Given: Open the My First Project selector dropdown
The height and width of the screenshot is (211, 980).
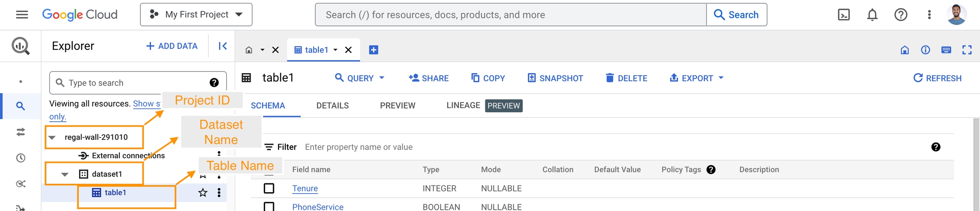Looking at the screenshot, I should click(x=196, y=14).
